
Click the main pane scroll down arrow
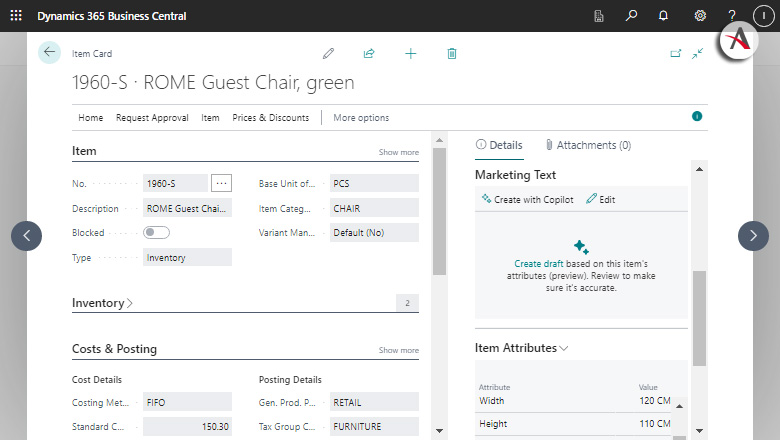point(439,431)
